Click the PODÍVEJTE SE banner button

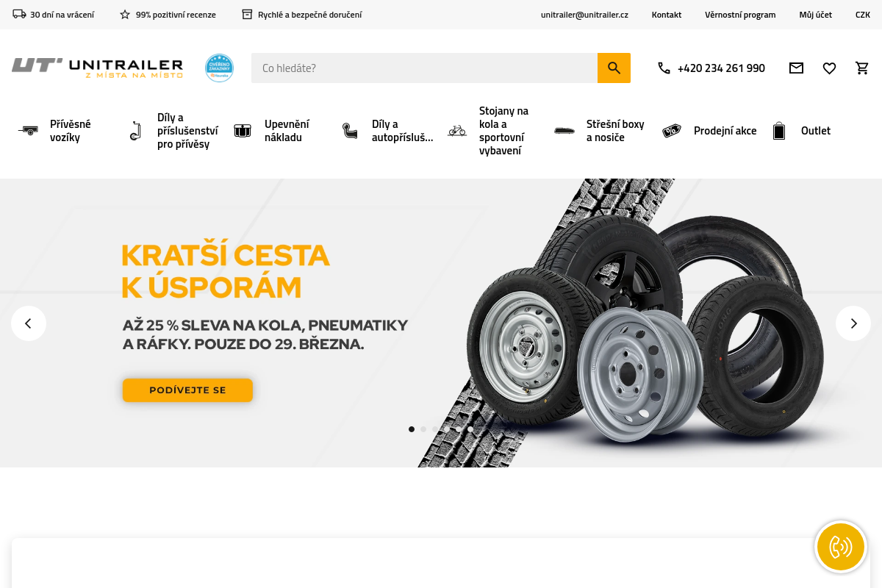[187, 390]
